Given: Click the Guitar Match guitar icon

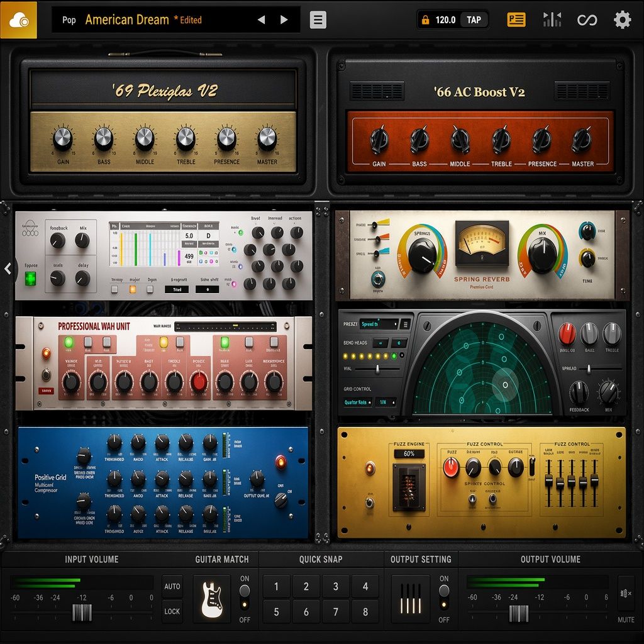Looking at the screenshot, I should click(x=212, y=599).
